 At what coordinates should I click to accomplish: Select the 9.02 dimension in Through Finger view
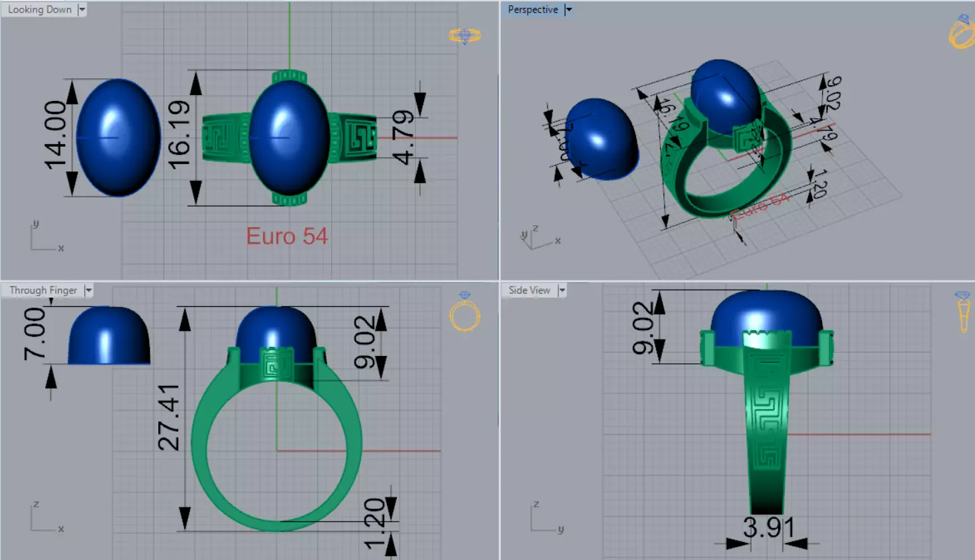(364, 342)
